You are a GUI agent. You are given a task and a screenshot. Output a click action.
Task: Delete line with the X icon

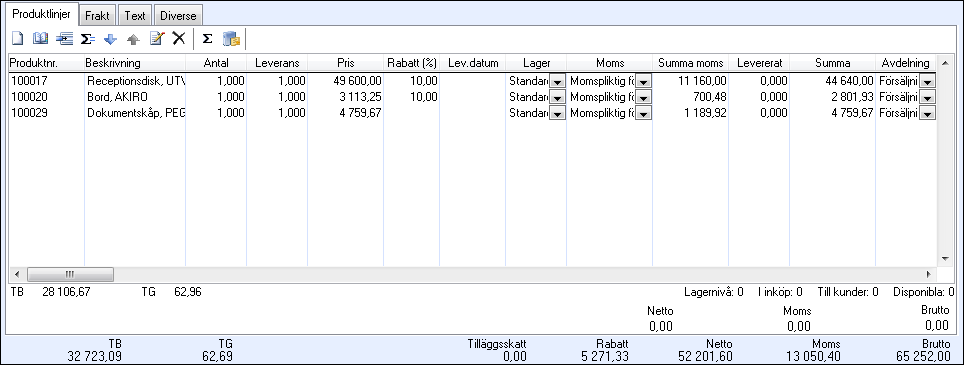pos(179,39)
